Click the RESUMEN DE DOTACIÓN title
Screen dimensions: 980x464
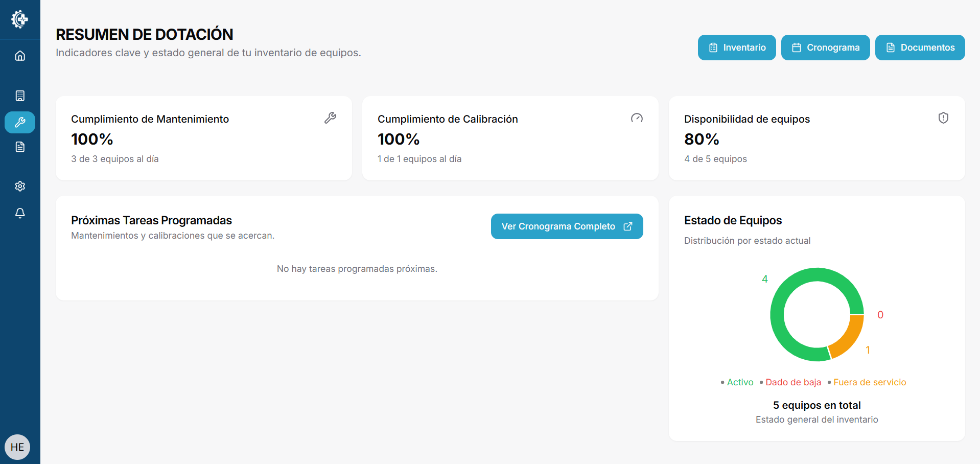tap(145, 34)
